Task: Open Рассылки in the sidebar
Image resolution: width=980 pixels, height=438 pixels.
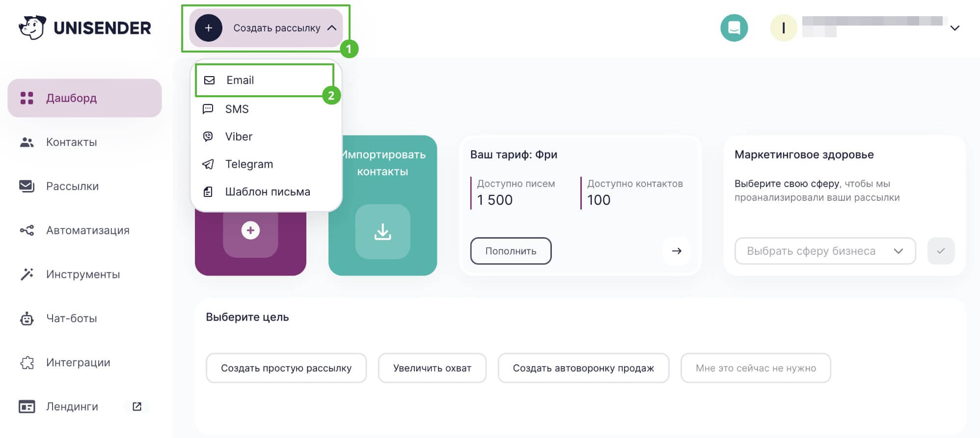Action: (x=84, y=186)
